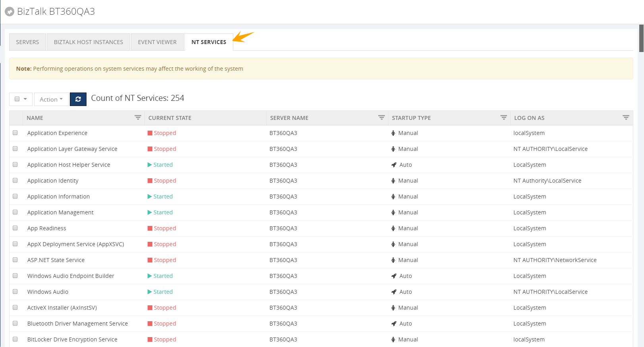Open the STARTUP TYPE column filter
This screenshot has width=644, height=347.
504,118
